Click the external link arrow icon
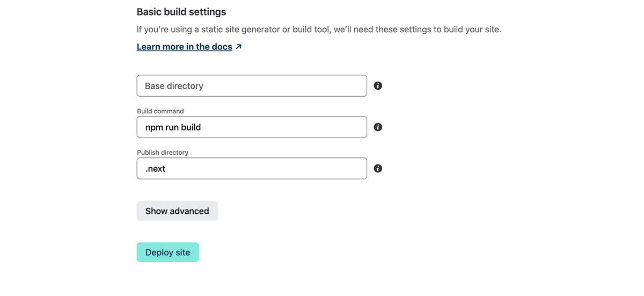 (x=239, y=47)
